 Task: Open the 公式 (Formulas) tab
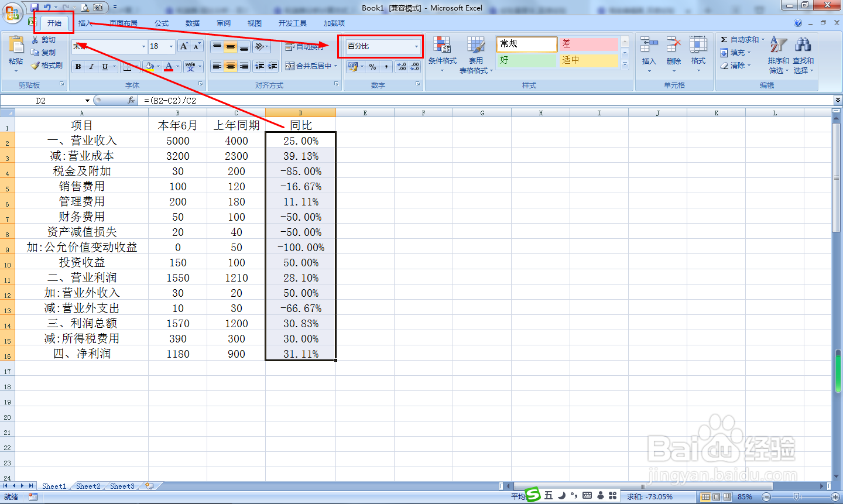(162, 23)
